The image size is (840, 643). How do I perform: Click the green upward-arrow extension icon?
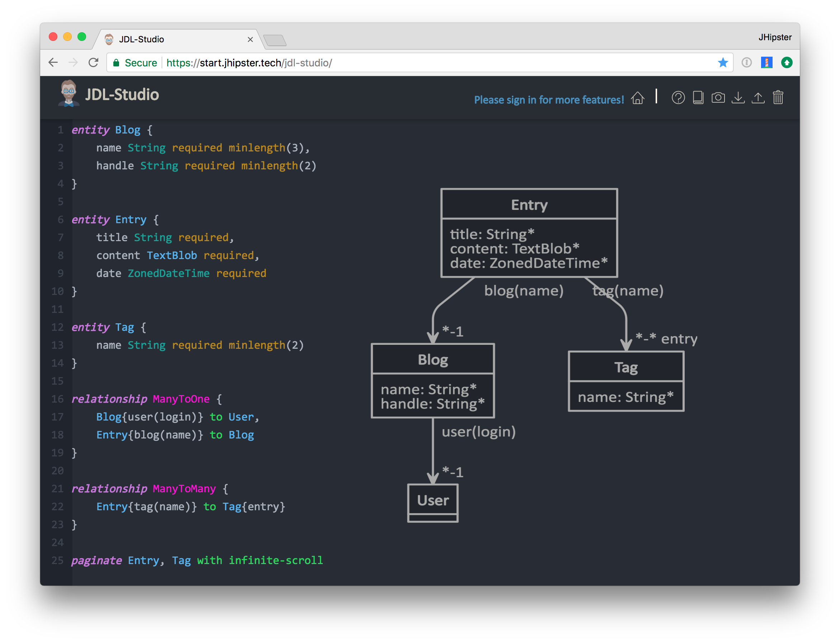pos(787,62)
